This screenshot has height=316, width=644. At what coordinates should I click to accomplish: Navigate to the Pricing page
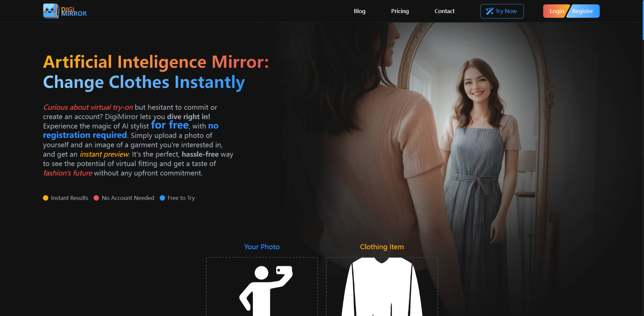[x=400, y=11]
